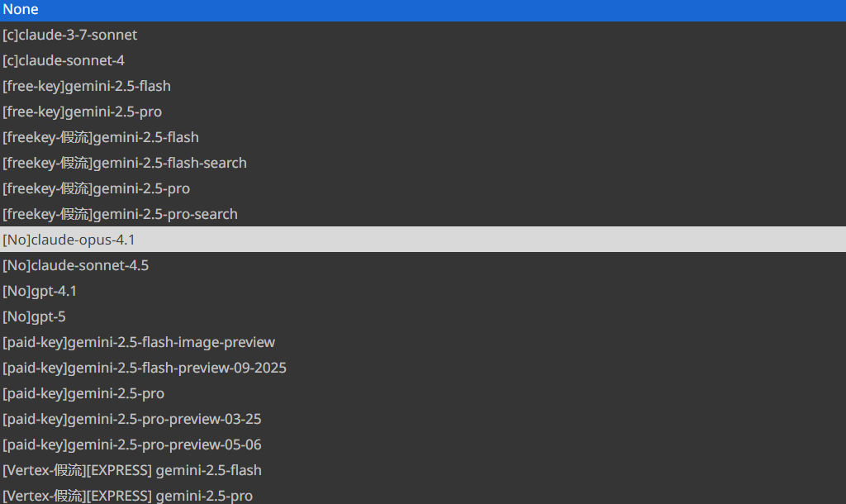This screenshot has height=504, width=846.
Task: Select [free-key]gemini-2.5-pro
Action: click(x=423, y=112)
